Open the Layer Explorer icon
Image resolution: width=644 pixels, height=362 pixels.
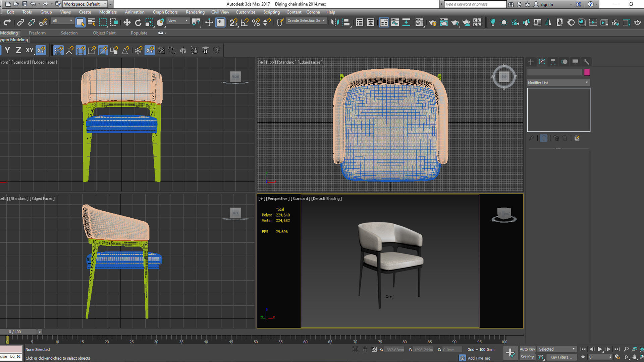click(371, 22)
